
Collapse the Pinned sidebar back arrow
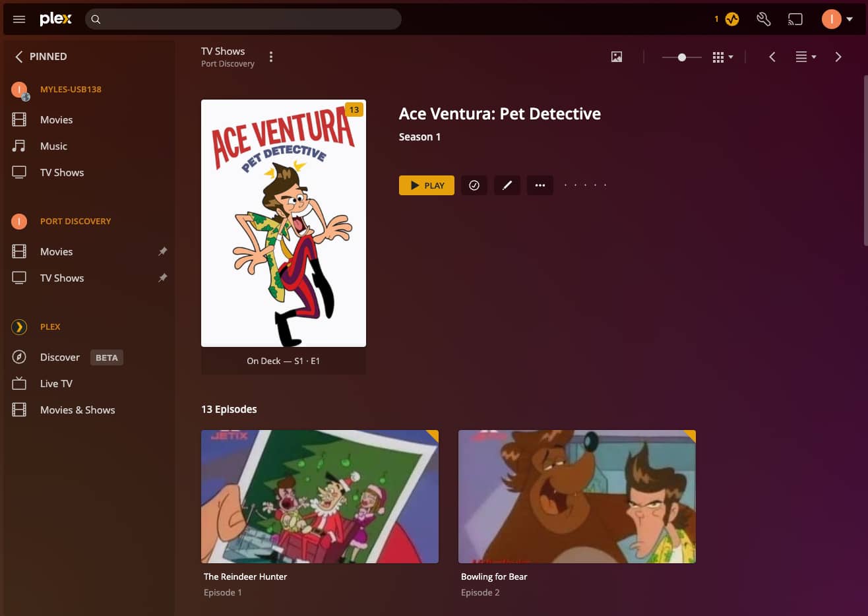[x=19, y=57]
